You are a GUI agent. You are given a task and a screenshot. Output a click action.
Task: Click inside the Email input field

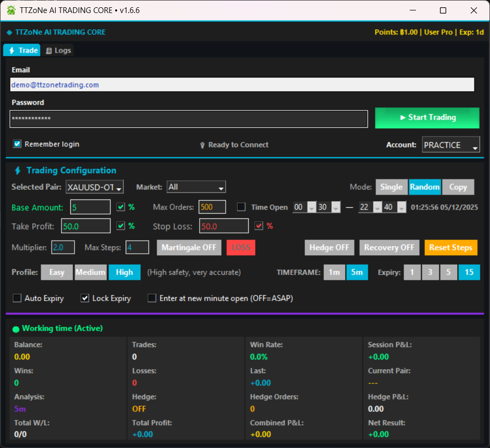[242, 84]
